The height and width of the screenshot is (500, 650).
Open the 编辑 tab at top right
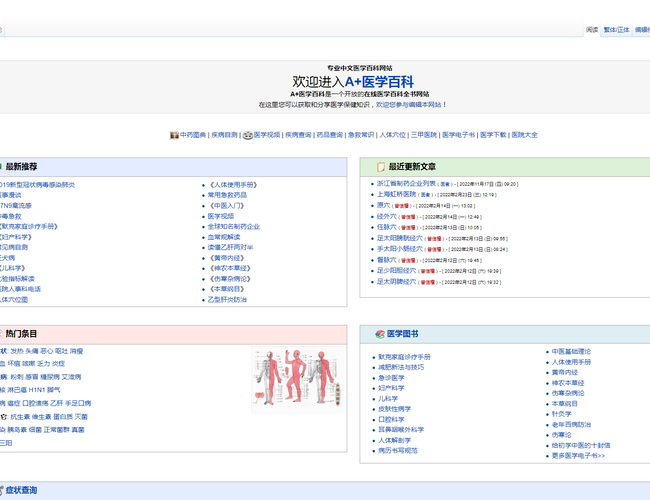(x=641, y=30)
